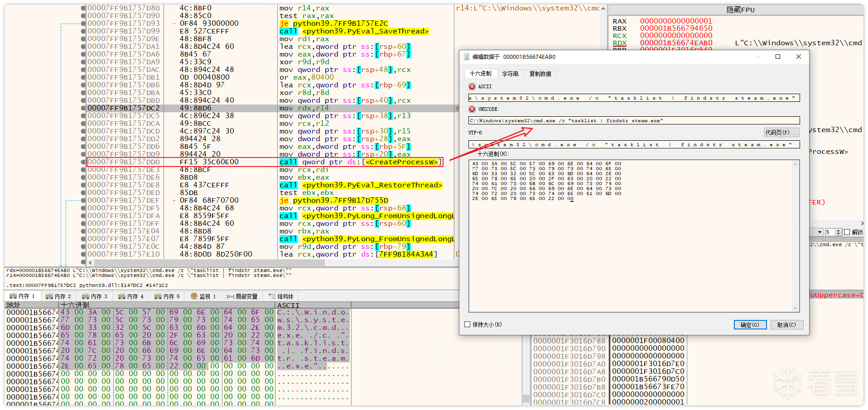This screenshot has width=868, height=410.
Task: Enable the 保持大小 keep size checkbox
Action: click(x=468, y=324)
